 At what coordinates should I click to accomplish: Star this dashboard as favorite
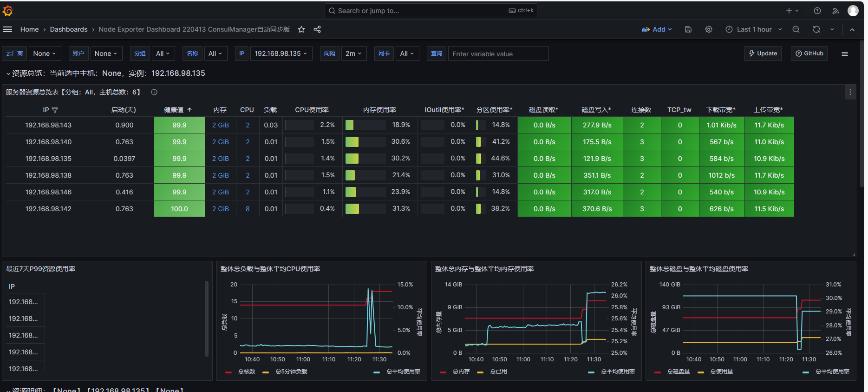(301, 29)
